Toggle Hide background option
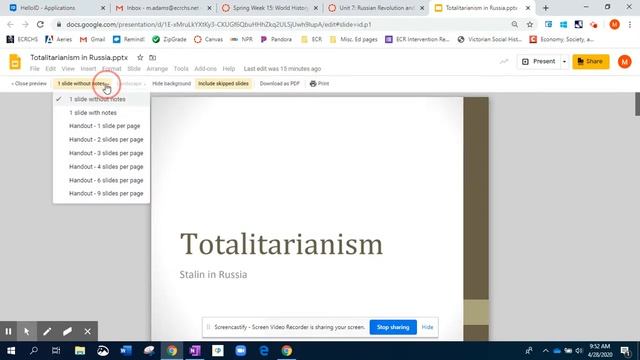The height and width of the screenshot is (360, 640). click(171, 84)
